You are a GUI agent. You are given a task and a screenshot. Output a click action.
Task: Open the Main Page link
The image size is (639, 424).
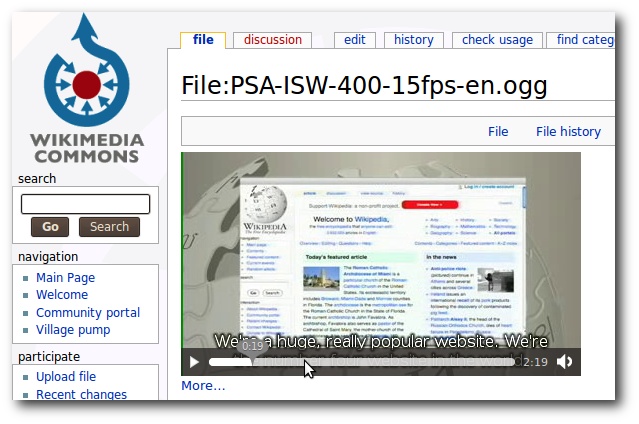[66, 278]
